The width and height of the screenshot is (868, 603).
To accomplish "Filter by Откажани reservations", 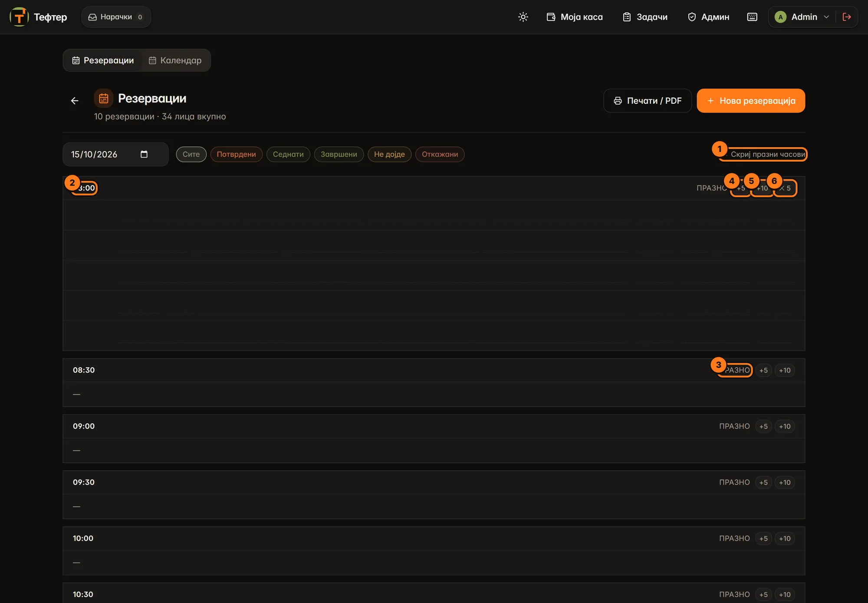I will pos(440,154).
